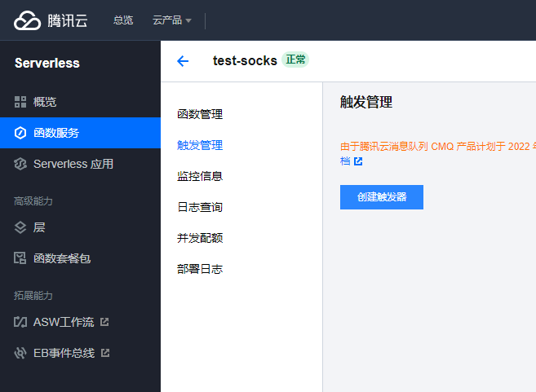This screenshot has height=392, width=536.
Task: Switch to the 日志查询 tab
Action: [x=200, y=207]
